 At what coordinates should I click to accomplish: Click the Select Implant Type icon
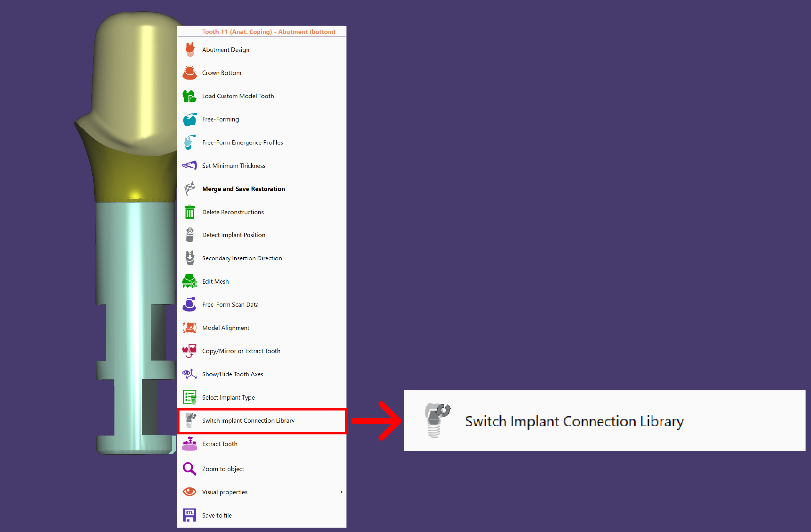tap(190, 397)
